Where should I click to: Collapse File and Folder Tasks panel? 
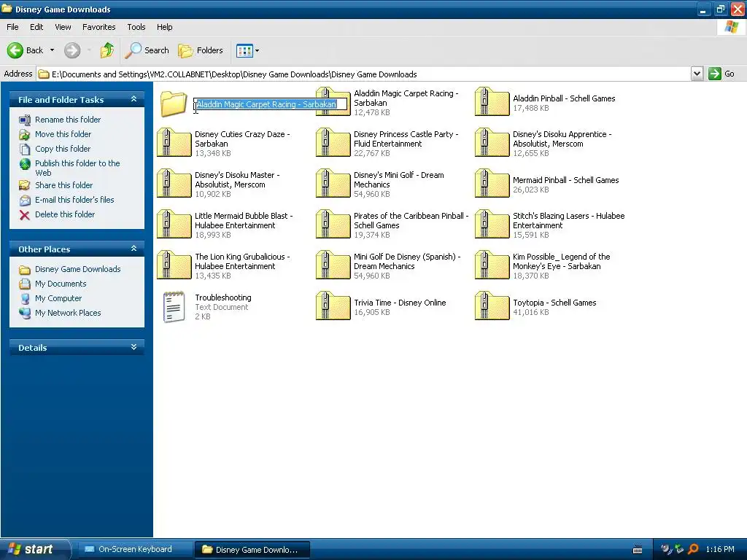tap(134, 99)
